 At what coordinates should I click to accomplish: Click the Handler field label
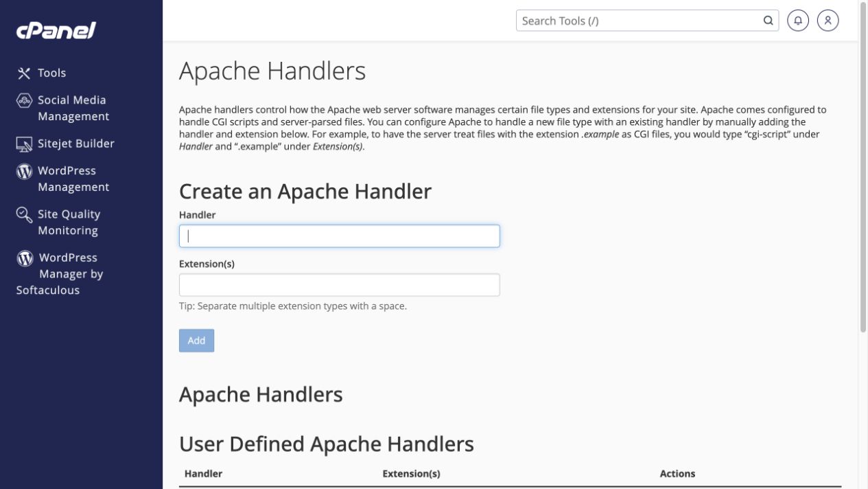[197, 215]
